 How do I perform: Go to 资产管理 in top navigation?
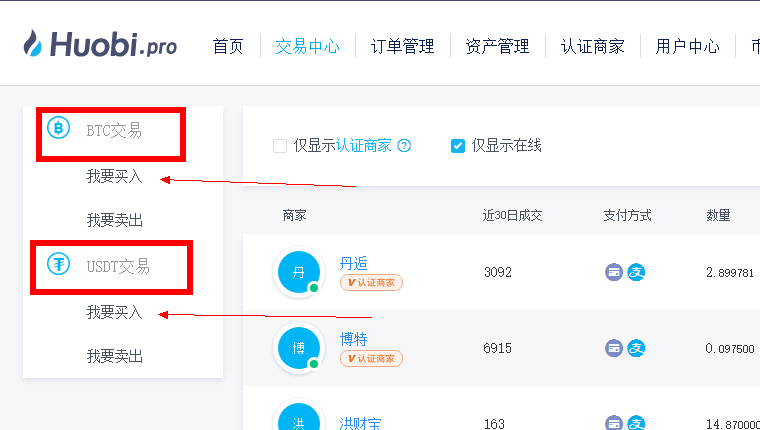(497, 47)
